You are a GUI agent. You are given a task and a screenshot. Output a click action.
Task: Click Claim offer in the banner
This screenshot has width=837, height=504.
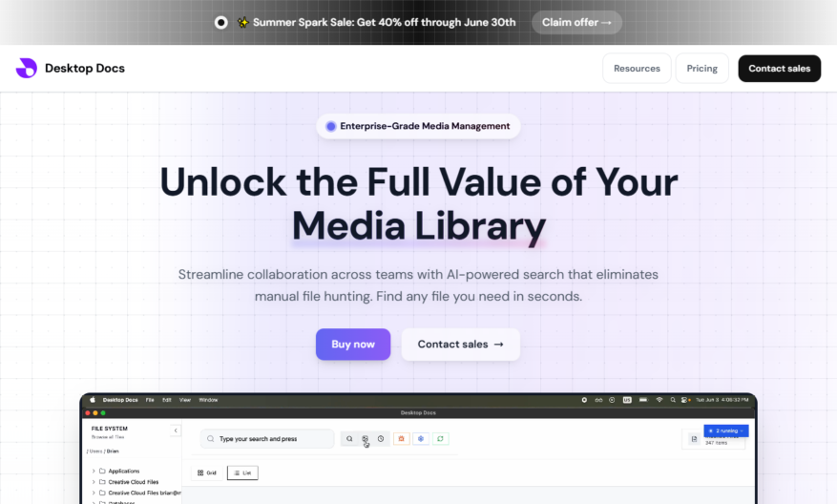click(577, 22)
